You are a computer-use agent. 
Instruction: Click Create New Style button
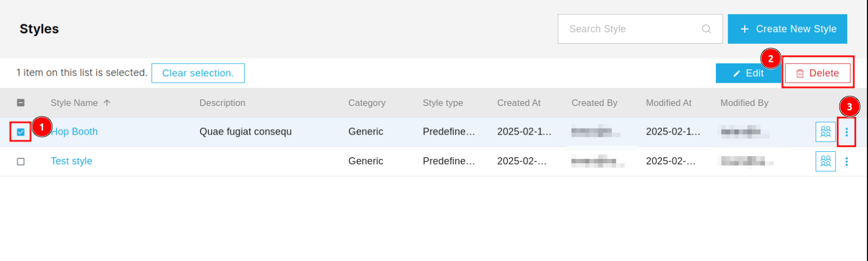pyautogui.click(x=788, y=29)
